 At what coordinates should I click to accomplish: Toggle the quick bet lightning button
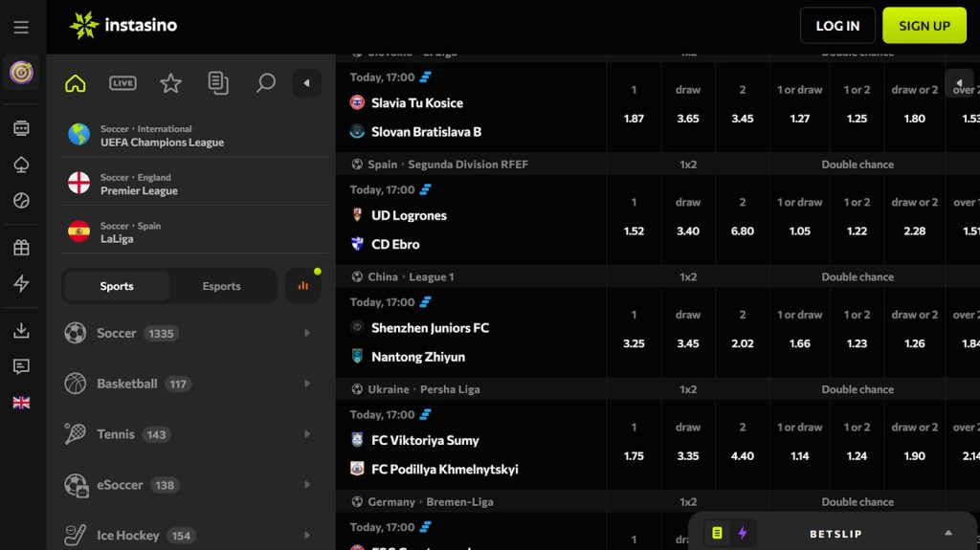pos(742,533)
